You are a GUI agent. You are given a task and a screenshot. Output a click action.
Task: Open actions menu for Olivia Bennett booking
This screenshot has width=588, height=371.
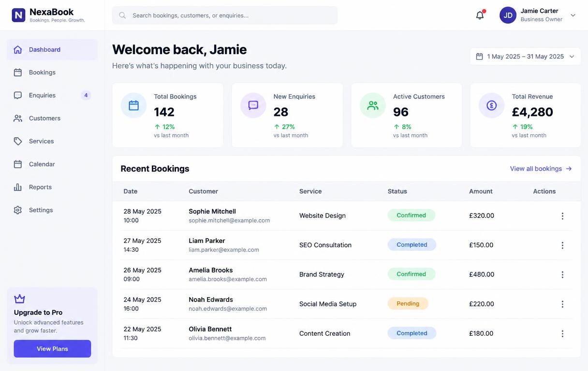(x=562, y=334)
